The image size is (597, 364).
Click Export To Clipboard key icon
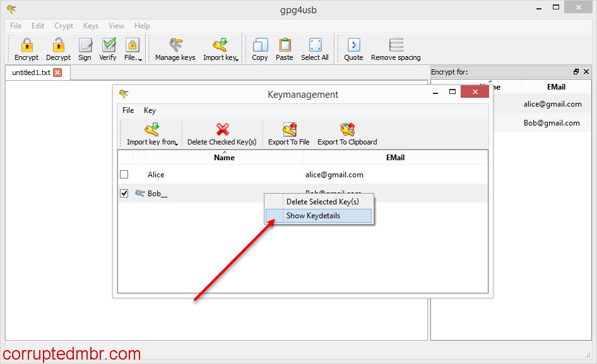(x=346, y=132)
